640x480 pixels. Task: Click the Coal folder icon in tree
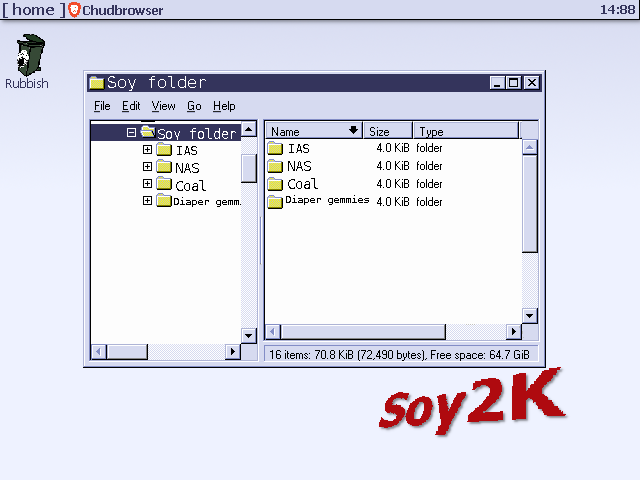[x=164, y=184]
